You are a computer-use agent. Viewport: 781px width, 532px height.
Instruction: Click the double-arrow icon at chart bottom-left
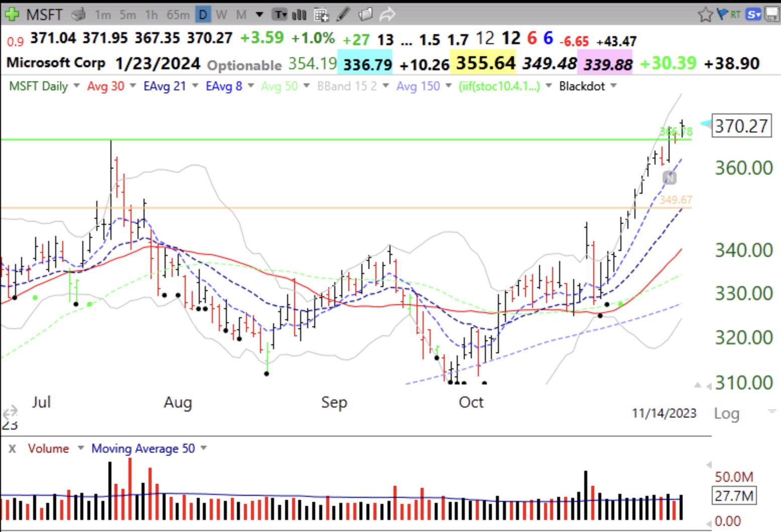click(10, 413)
